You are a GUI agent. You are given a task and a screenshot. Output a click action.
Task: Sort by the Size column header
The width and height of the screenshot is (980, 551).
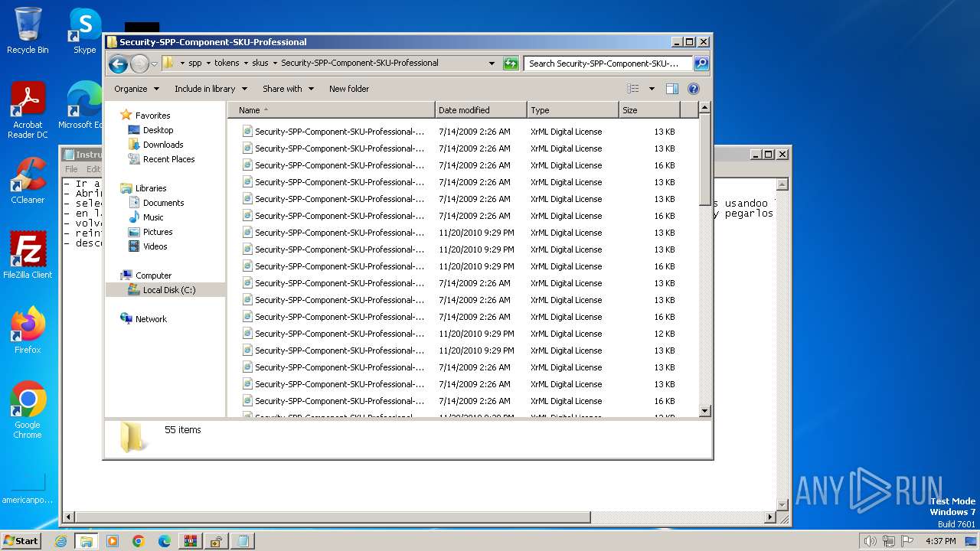(650, 110)
